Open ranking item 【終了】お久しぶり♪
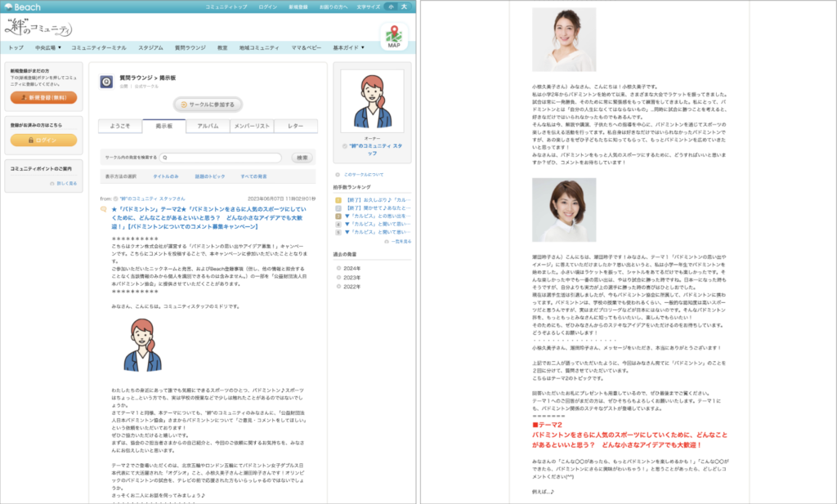 [378, 200]
